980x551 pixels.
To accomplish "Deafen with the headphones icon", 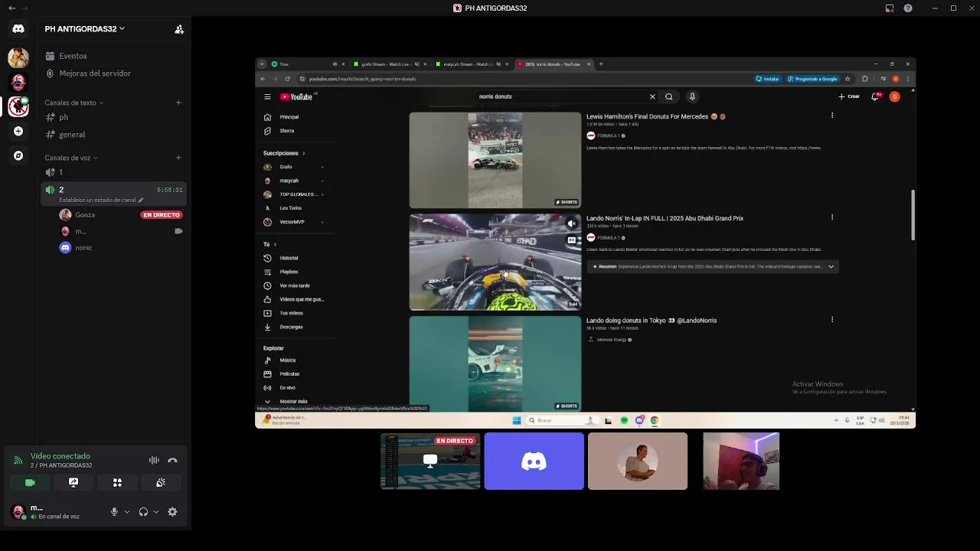I will [143, 512].
